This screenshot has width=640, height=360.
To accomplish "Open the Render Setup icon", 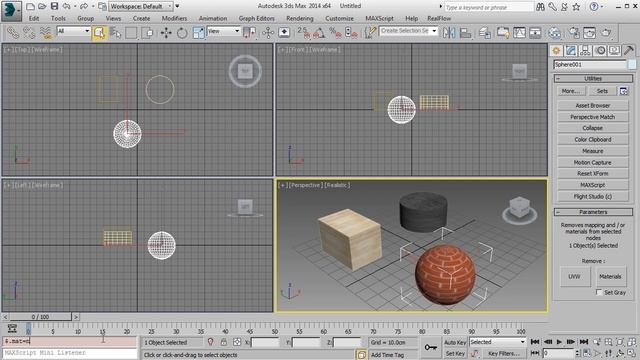I will pyautogui.click(x=574, y=33).
